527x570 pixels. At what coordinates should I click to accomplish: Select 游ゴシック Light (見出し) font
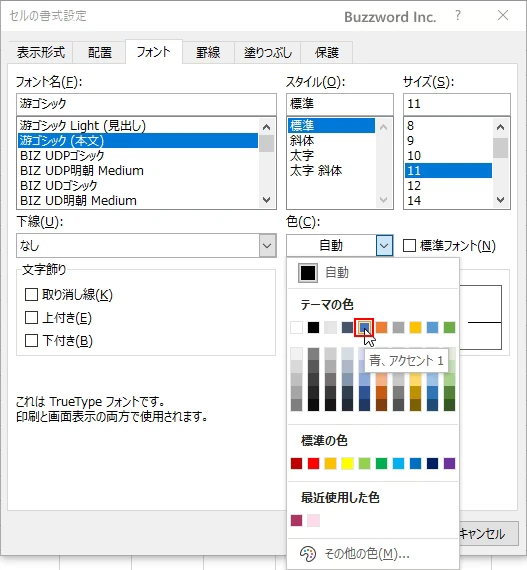pos(138,126)
